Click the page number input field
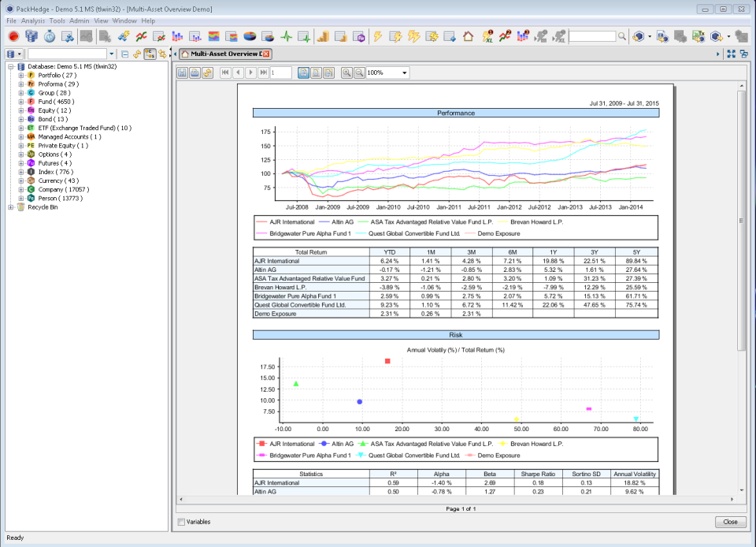756x547 pixels. [281, 73]
